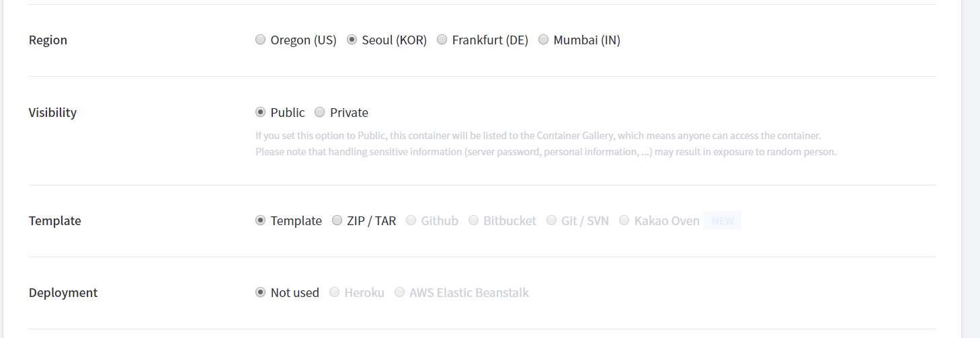Select the Oregon (US) region
Screen dimensions: 980x338
tap(261, 40)
